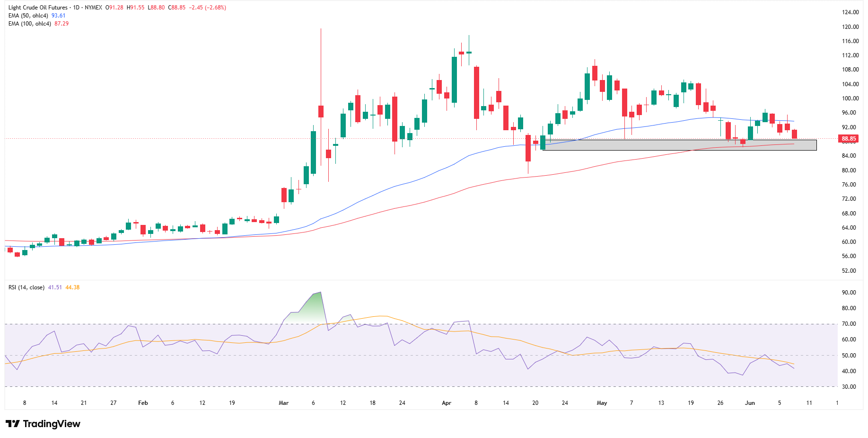Click the change −2.45 (−2.68%) text

click(208, 8)
